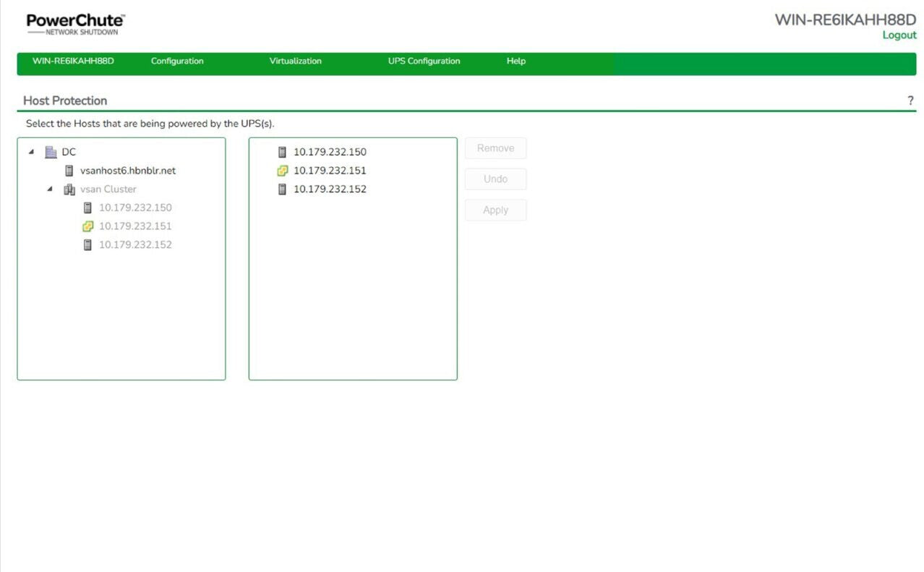Viewport: 924px width, 572px height.
Task: Click yellow VM icon beside 10.179.232.151 in left tree
Action: [88, 226]
